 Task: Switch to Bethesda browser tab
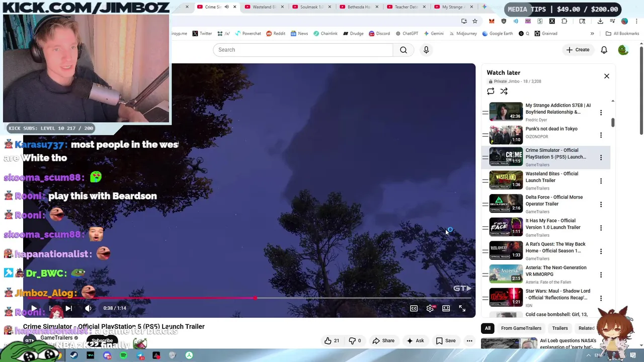[x=357, y=7]
